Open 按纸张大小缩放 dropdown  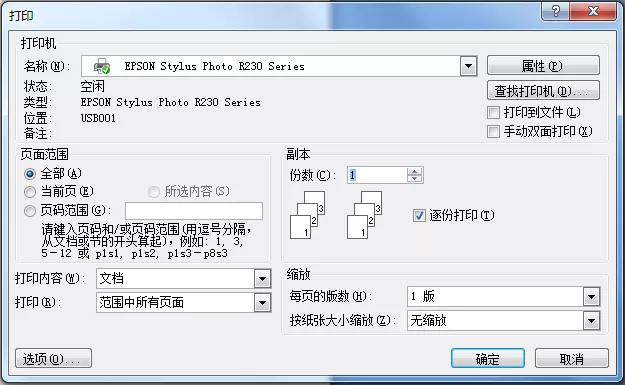[x=592, y=321]
